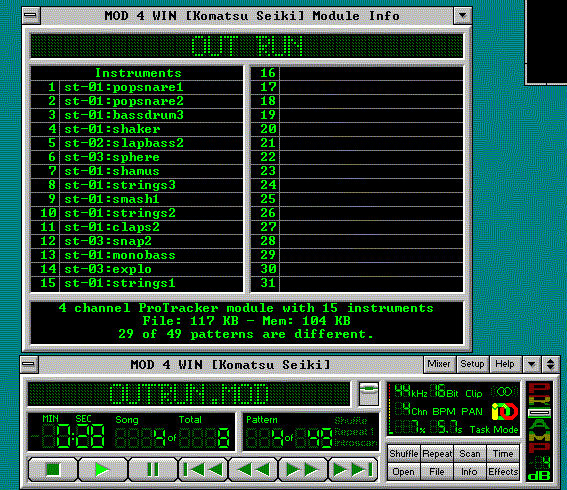Image resolution: width=567 pixels, height=490 pixels.
Task: Start playback with the Play button
Action: coord(103,469)
